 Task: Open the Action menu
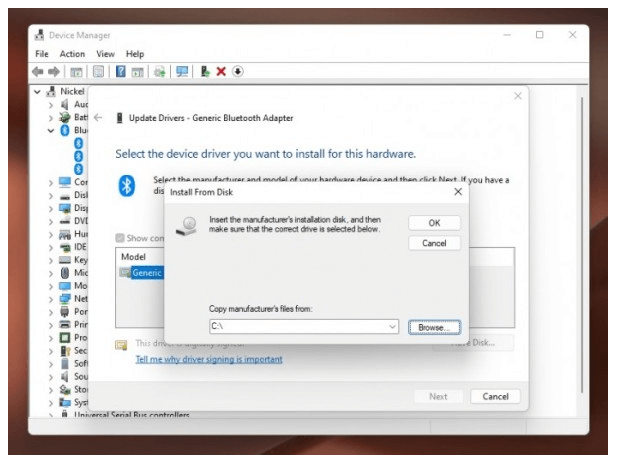point(72,54)
